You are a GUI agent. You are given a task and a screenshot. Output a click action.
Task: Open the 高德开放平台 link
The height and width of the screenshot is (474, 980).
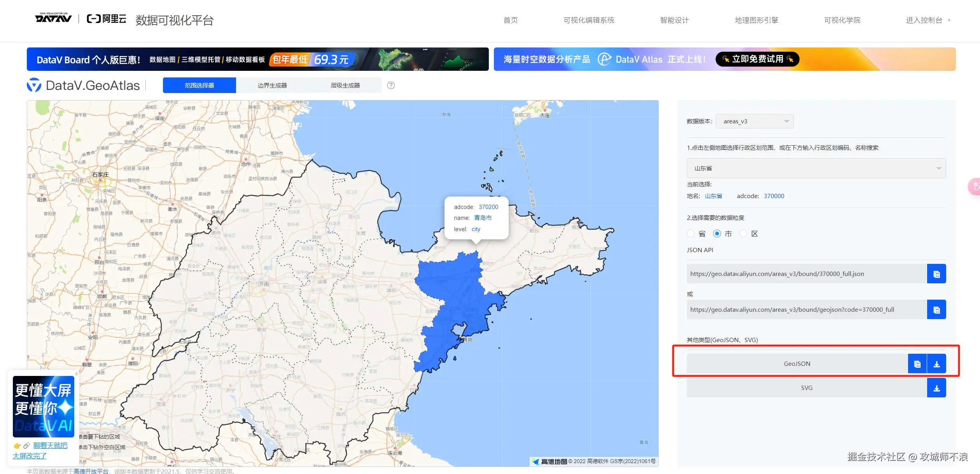[x=91, y=471]
